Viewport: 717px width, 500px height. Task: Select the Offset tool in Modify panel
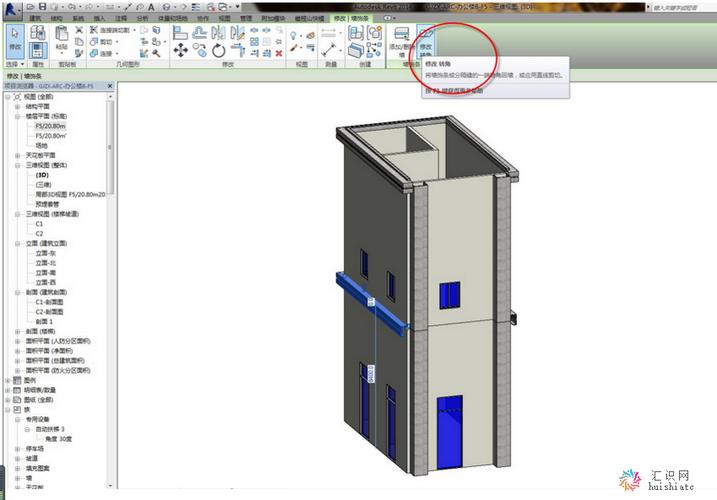(199, 33)
